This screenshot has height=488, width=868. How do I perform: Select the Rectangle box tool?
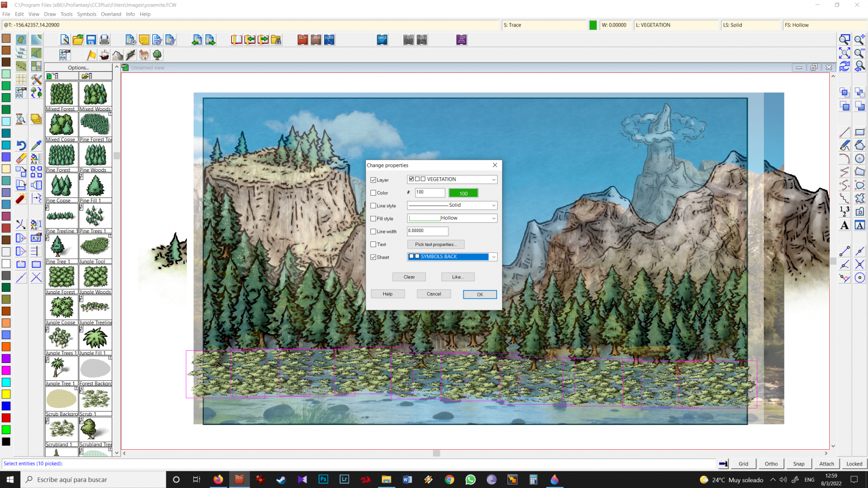[x=860, y=132]
